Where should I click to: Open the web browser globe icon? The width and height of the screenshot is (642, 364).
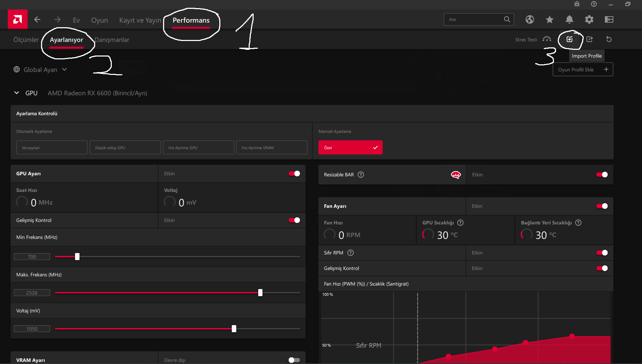[x=530, y=19]
